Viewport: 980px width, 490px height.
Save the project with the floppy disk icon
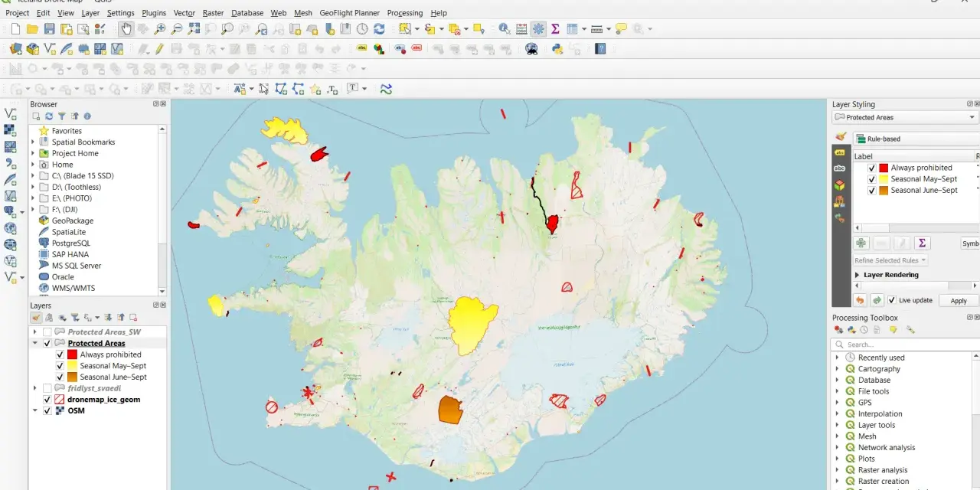pyautogui.click(x=49, y=29)
